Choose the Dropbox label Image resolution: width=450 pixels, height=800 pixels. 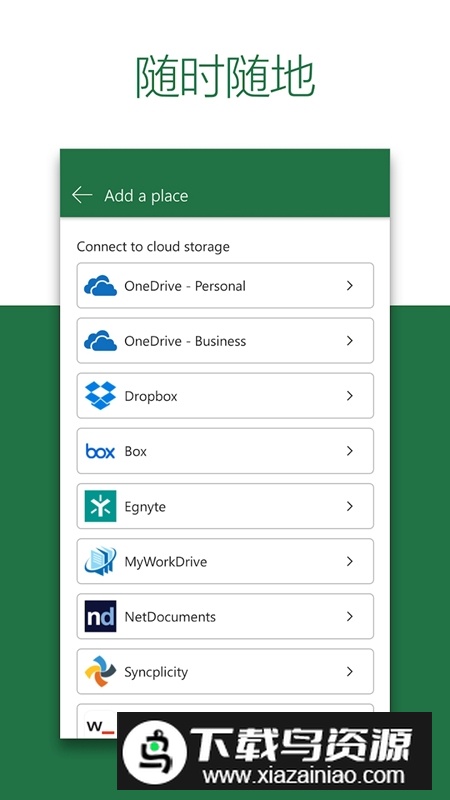pos(151,396)
